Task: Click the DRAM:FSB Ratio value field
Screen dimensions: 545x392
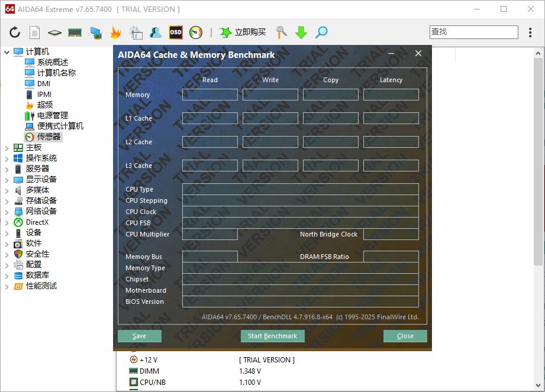Action: coord(391,257)
